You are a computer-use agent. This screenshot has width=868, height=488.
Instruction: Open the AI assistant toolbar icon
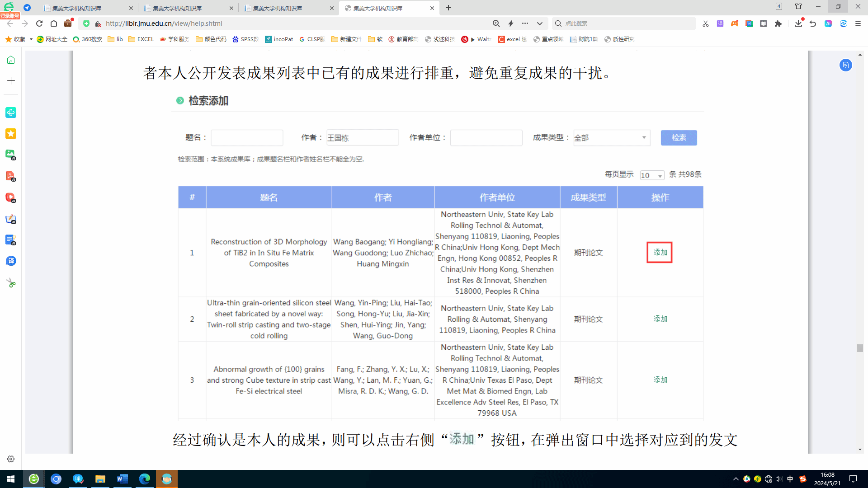(828, 23)
